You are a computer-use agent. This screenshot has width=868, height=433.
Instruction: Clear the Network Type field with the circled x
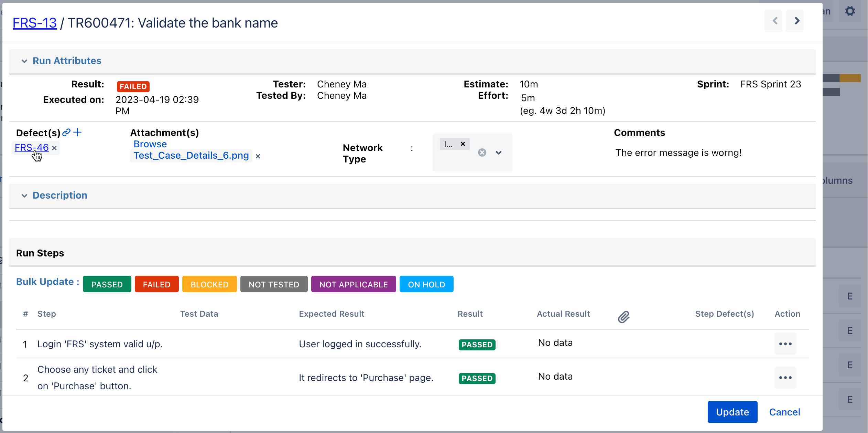click(482, 152)
